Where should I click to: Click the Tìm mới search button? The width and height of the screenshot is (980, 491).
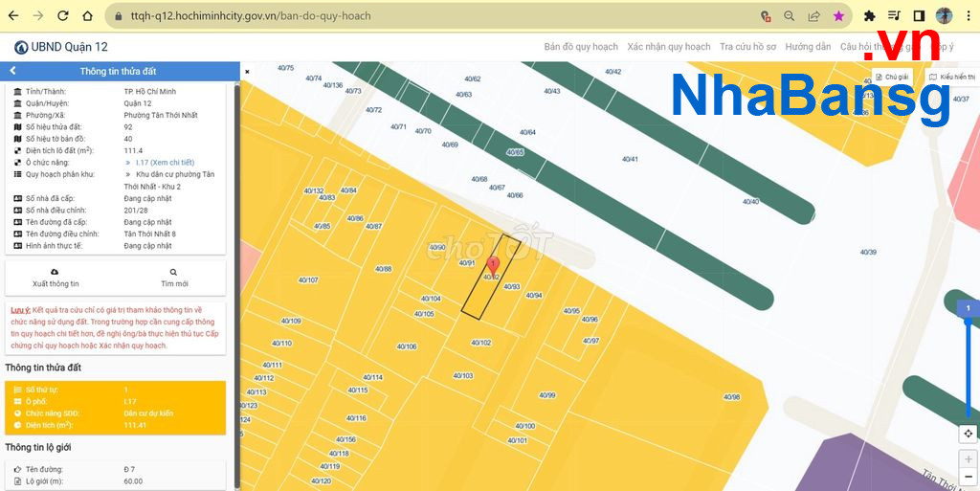pos(174,278)
